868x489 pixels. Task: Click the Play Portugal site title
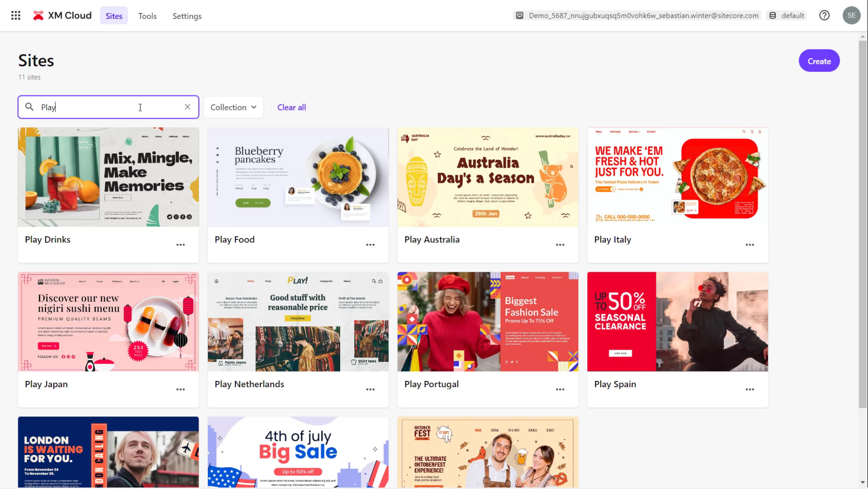[431, 384]
